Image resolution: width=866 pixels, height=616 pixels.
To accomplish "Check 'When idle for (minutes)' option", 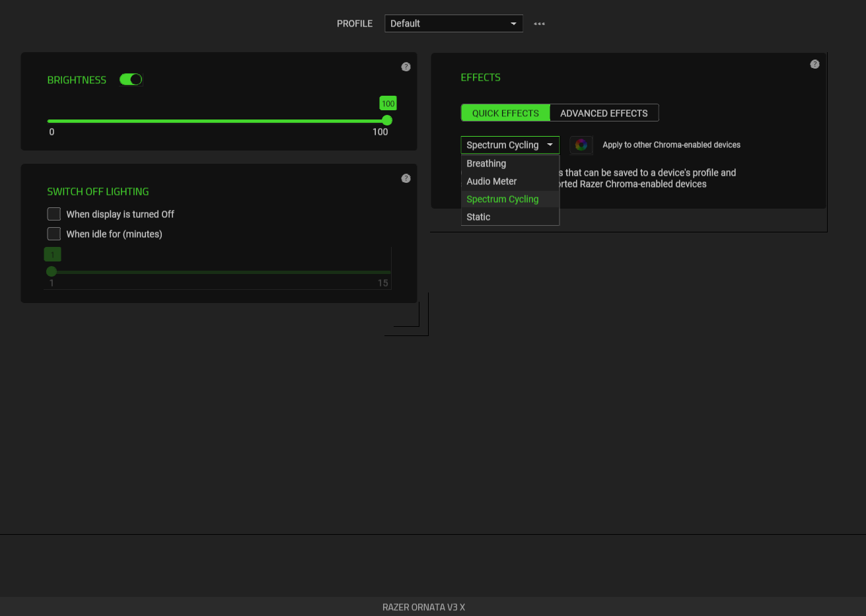I will 54,234.
